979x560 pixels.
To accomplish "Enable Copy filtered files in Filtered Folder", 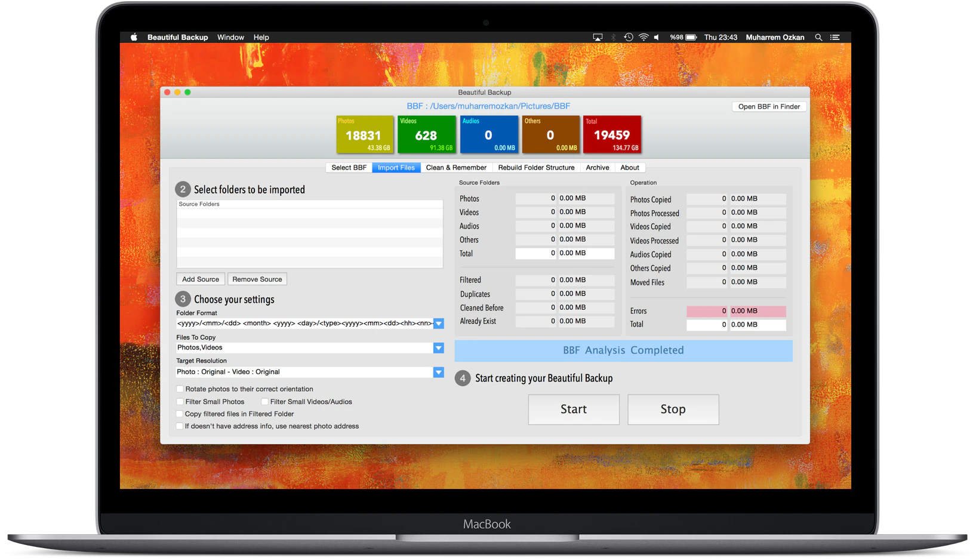I will [x=180, y=414].
